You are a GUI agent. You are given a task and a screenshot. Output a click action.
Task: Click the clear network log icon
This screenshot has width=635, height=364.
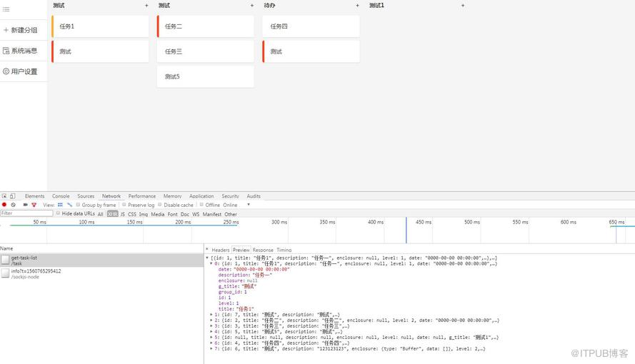coord(14,205)
